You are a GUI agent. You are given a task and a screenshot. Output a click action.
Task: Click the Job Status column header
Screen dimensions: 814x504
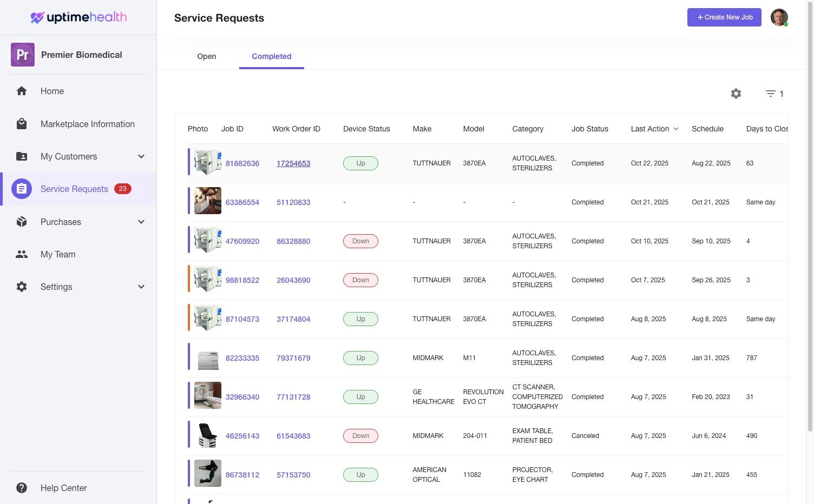pos(590,129)
